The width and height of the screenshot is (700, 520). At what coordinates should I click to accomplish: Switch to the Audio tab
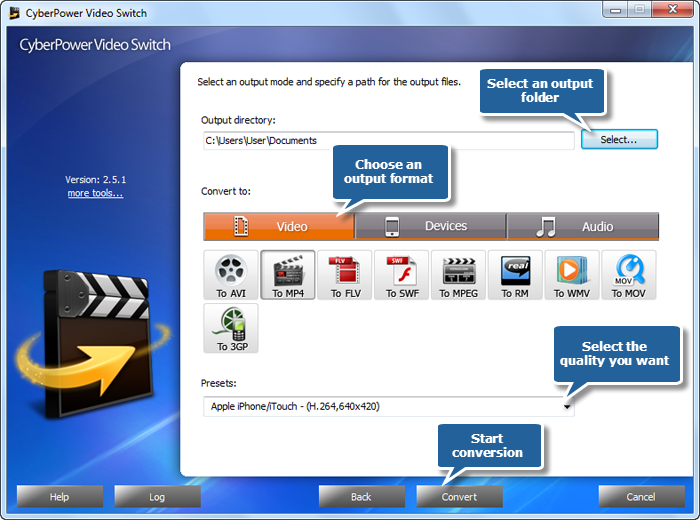click(583, 226)
